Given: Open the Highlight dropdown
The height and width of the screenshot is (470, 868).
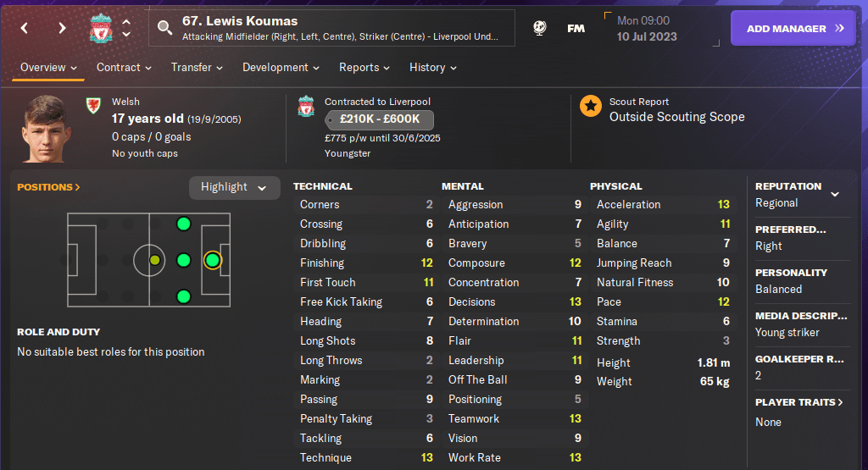Looking at the screenshot, I should (233, 187).
